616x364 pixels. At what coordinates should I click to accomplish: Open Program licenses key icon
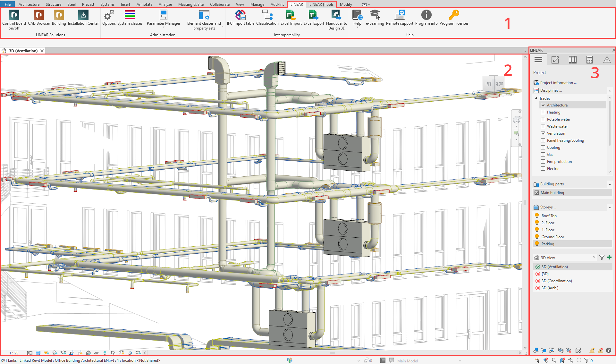454,15
